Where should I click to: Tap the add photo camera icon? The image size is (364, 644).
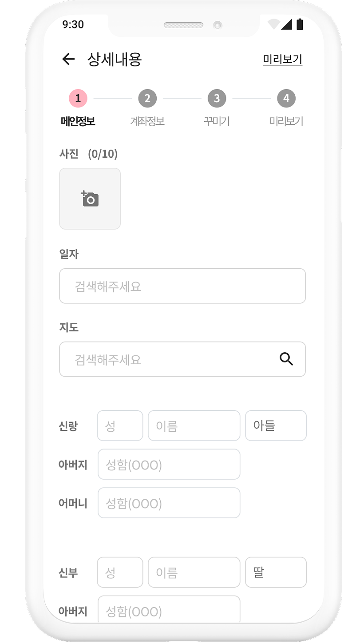pos(90,199)
